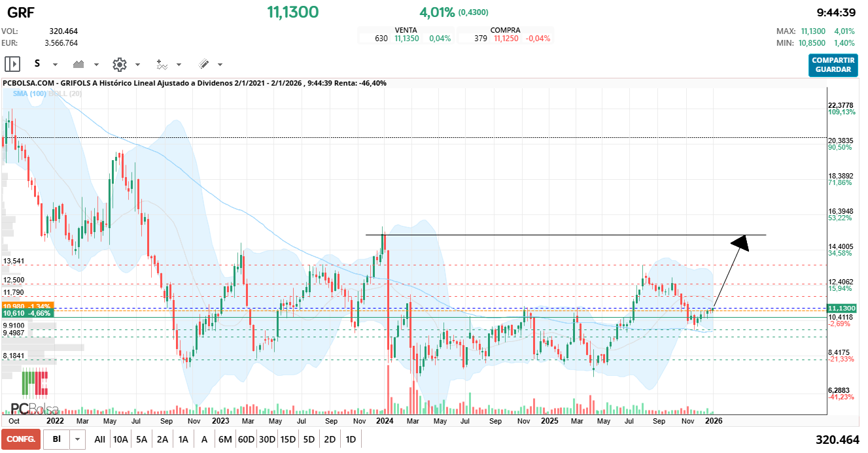Toggle the SMA (100) indicator label
This screenshot has height=453, width=868.
(29, 93)
